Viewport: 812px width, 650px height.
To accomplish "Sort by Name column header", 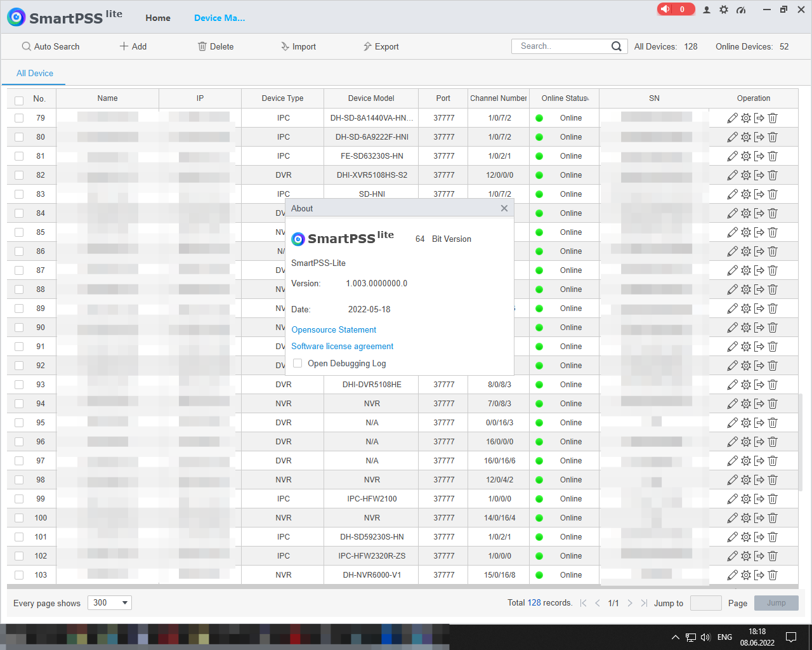I will 107,98.
